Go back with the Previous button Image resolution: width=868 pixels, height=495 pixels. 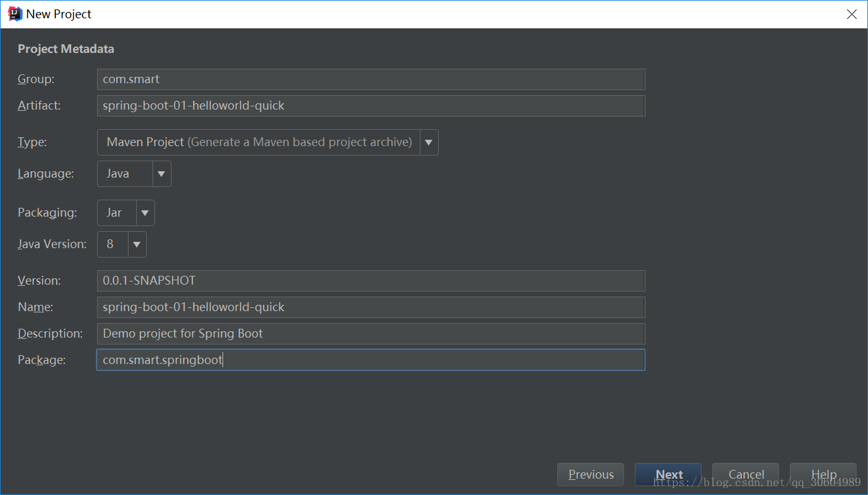coord(591,475)
